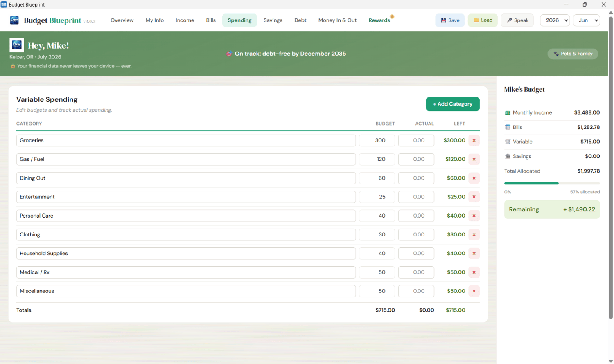The width and height of the screenshot is (614, 364).
Task: Minimize the Budget Blueprint window
Action: (x=566, y=4)
